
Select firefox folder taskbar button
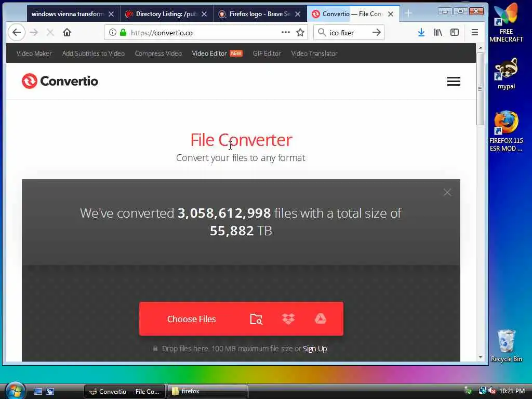coord(207,392)
